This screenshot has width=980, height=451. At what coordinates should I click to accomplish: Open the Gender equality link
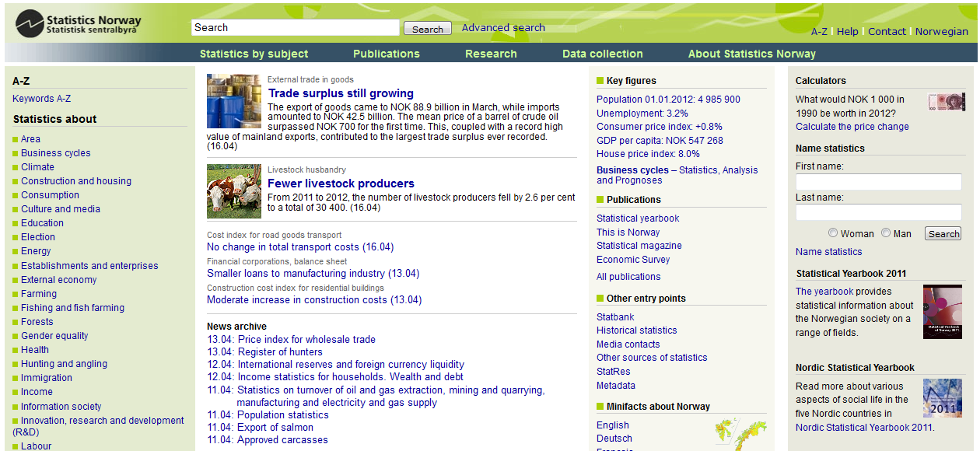tap(54, 336)
